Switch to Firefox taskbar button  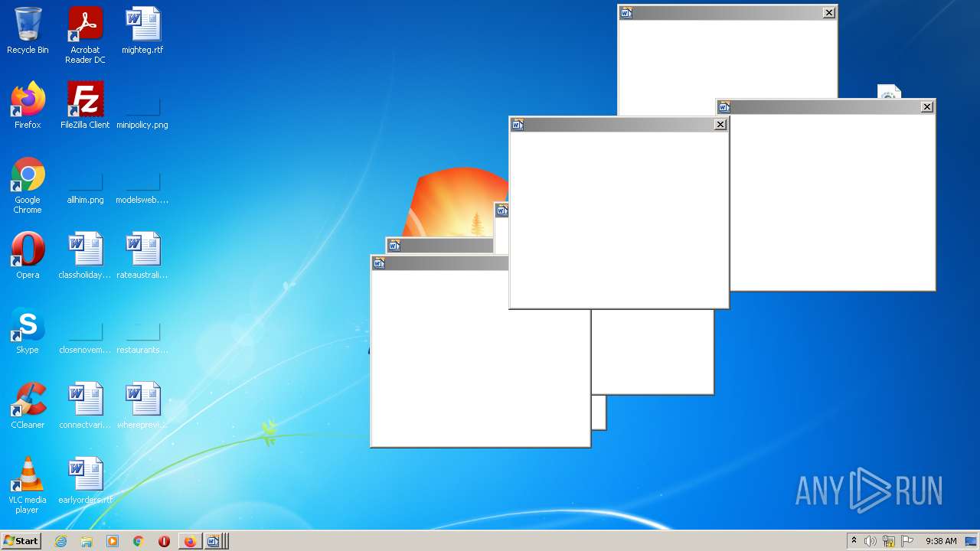pos(190,541)
